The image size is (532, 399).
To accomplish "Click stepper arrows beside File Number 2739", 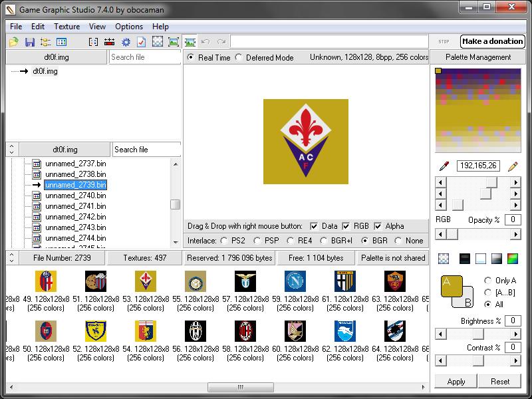I will tap(12, 257).
